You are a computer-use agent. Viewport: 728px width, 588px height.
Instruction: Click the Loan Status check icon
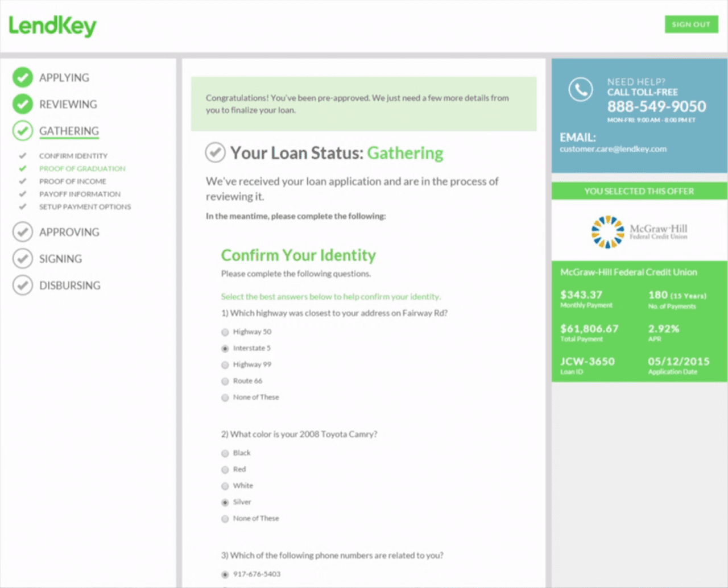[x=215, y=152]
